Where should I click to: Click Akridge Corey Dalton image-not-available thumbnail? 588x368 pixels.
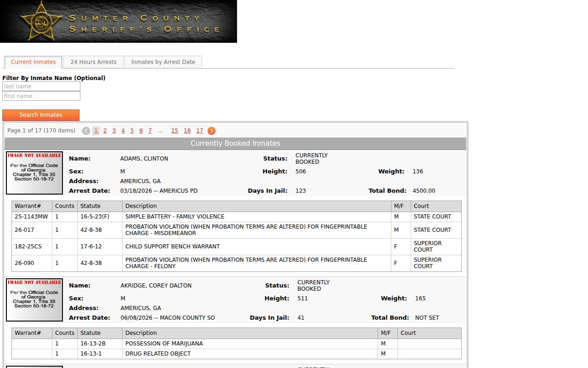tap(34, 300)
